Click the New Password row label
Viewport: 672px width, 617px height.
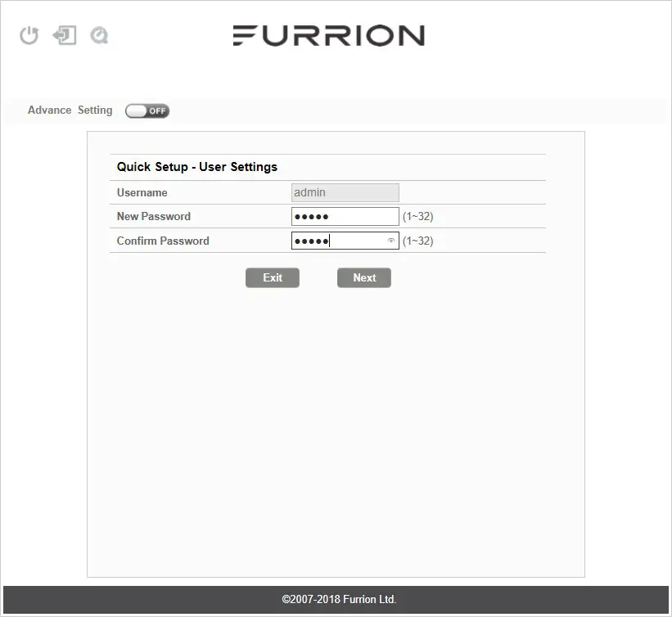[152, 216]
